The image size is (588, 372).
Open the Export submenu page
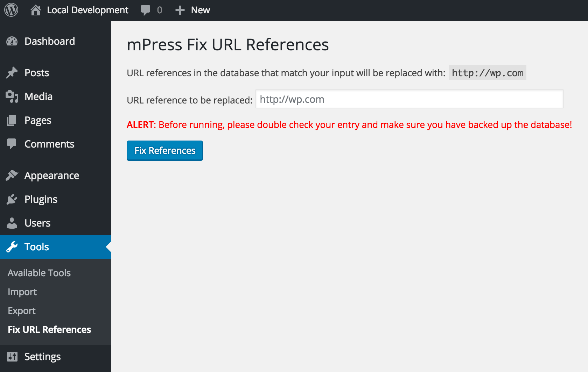(x=22, y=310)
